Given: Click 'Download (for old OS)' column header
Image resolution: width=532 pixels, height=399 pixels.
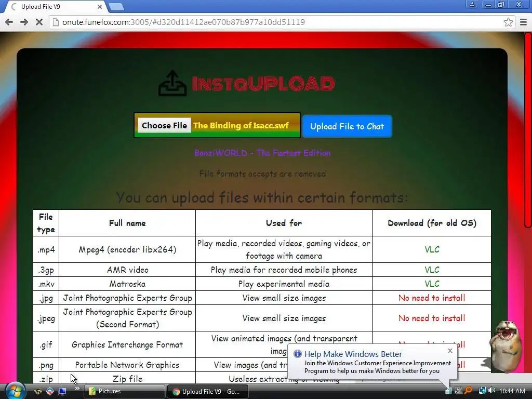Looking at the screenshot, I should pos(432,223).
